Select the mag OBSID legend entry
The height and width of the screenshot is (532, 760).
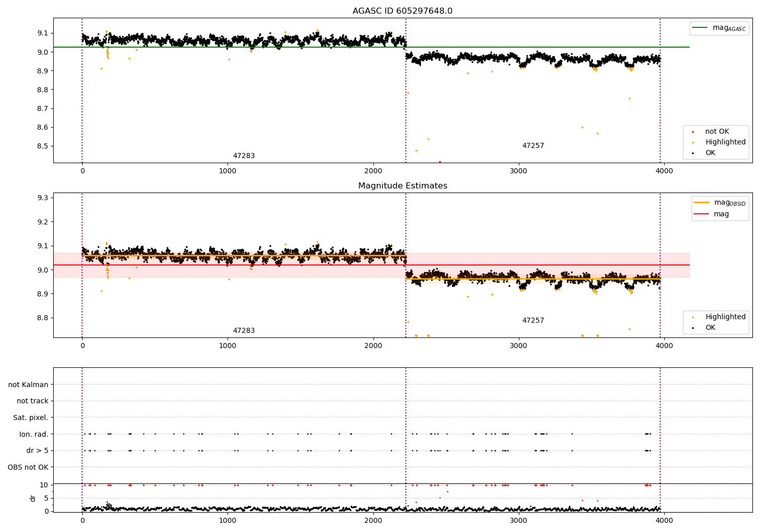pyautogui.click(x=720, y=203)
